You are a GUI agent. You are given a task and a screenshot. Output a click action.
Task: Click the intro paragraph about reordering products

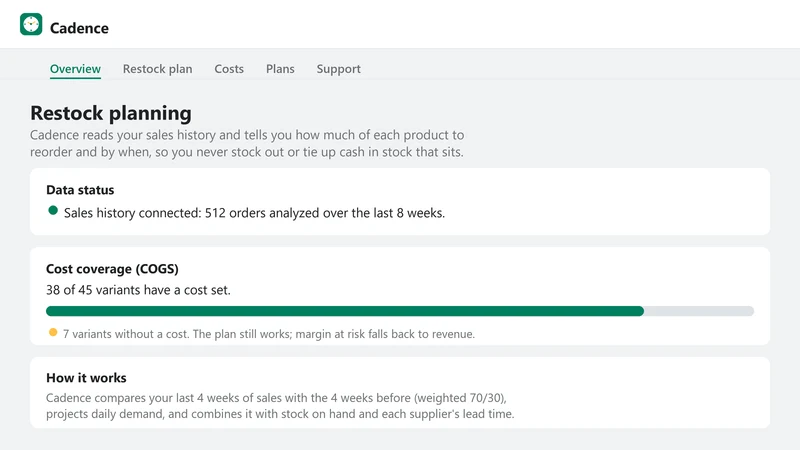(247, 143)
